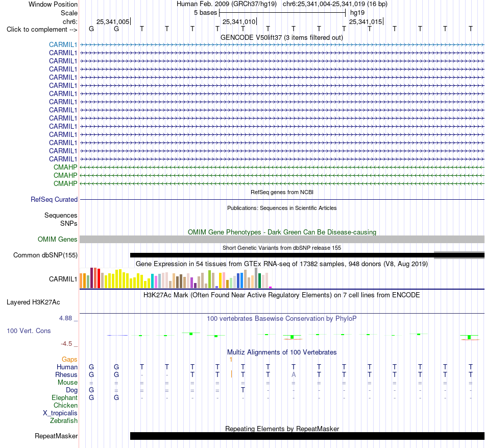Select the light-blue highlighted CARMIL1 transcript label
This screenshot has width=485, height=448.
click(x=63, y=45)
